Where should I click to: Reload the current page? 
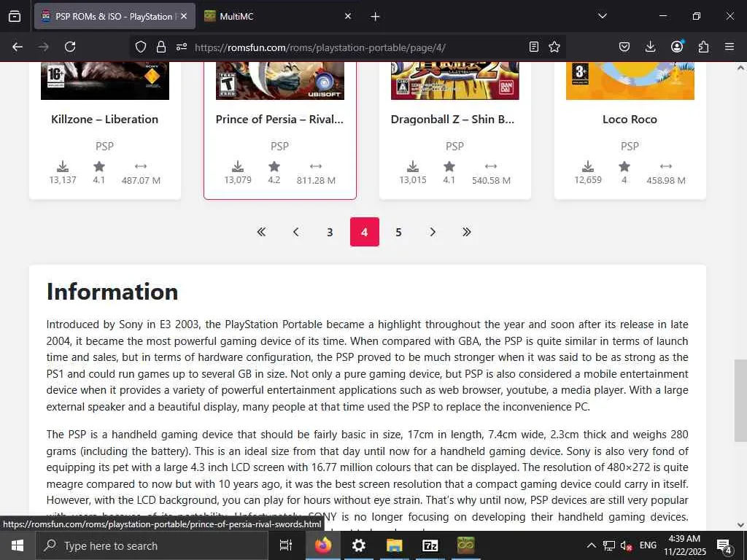click(70, 47)
